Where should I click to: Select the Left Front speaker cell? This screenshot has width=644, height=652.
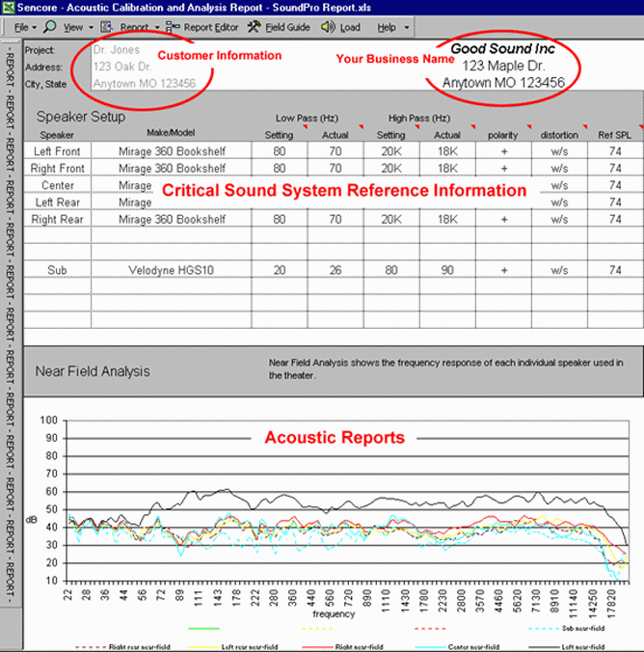point(58,151)
